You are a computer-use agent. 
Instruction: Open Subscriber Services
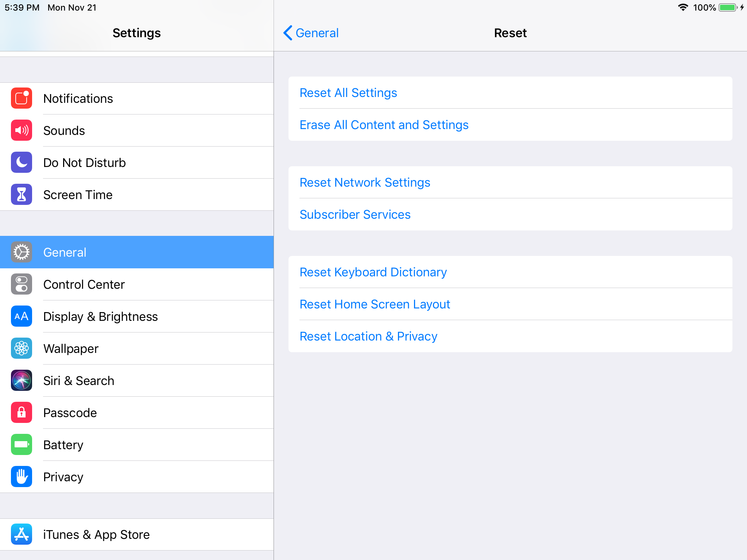(x=355, y=214)
